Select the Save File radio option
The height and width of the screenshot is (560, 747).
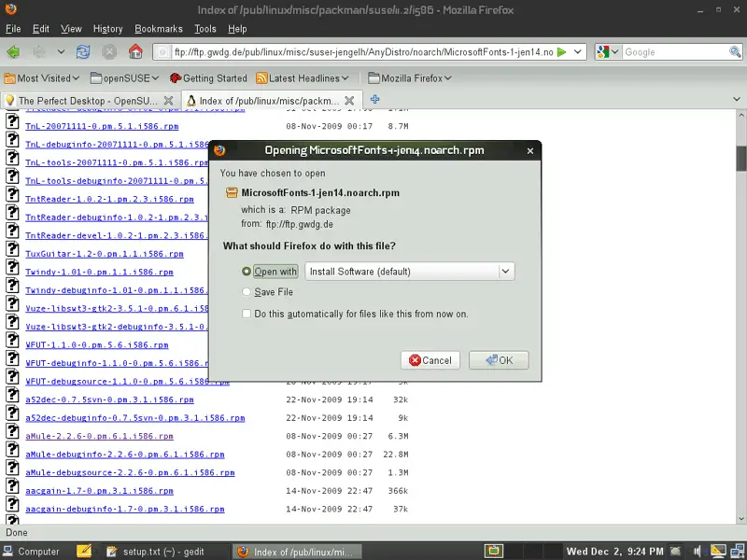pyautogui.click(x=246, y=292)
